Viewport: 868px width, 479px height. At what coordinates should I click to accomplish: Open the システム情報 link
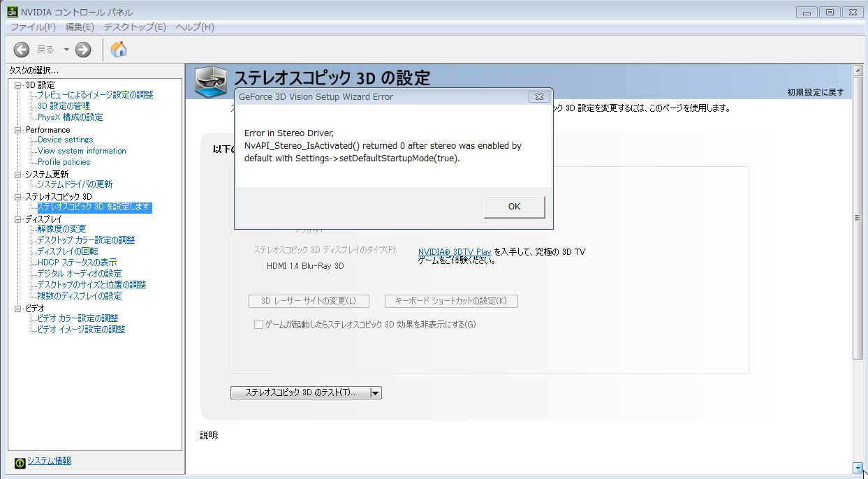click(x=49, y=461)
